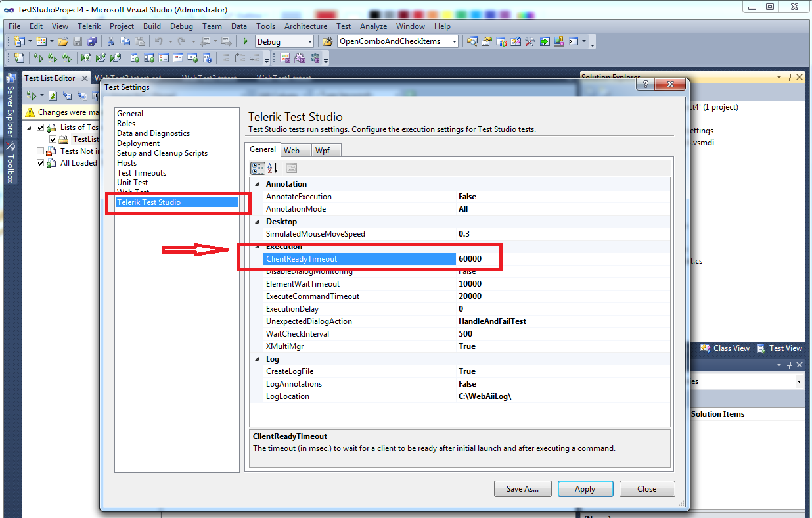Viewport: 812px width, 518px height.
Task: Toggle the TestList checkbox
Action: click(x=53, y=139)
